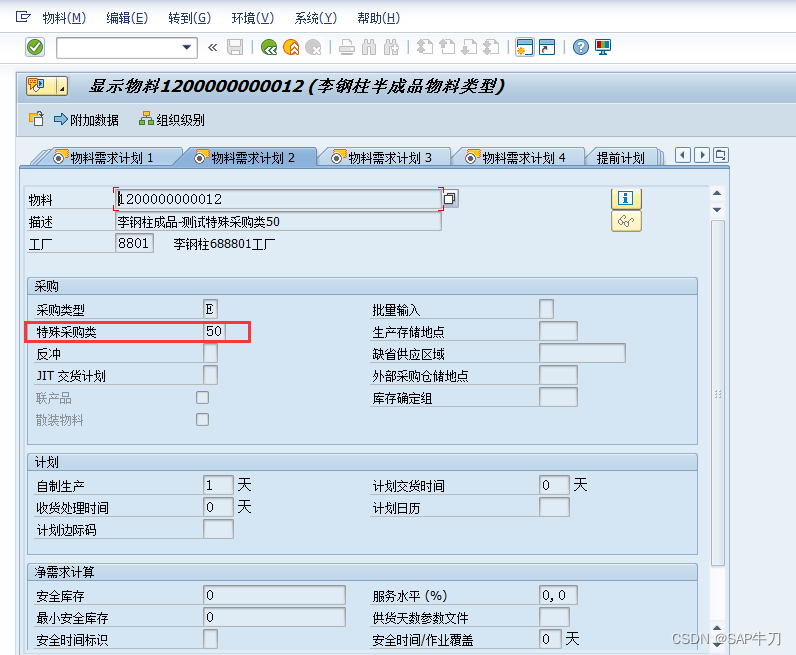Open the tab list icon
The image size is (796, 655).
point(720,155)
